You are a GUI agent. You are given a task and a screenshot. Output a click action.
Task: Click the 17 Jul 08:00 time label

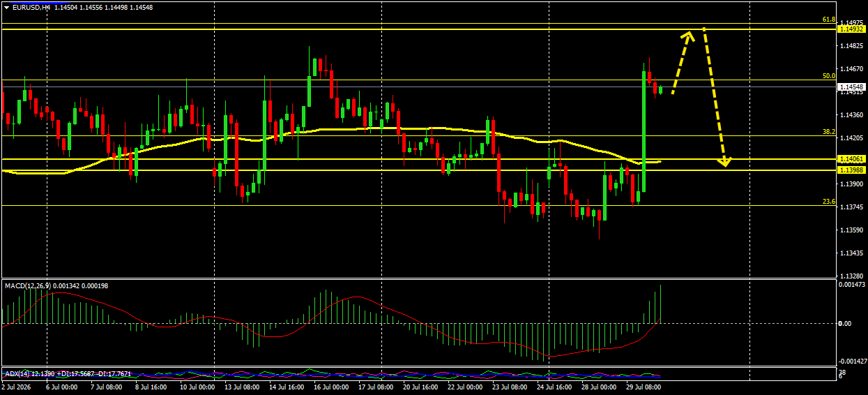click(x=376, y=386)
